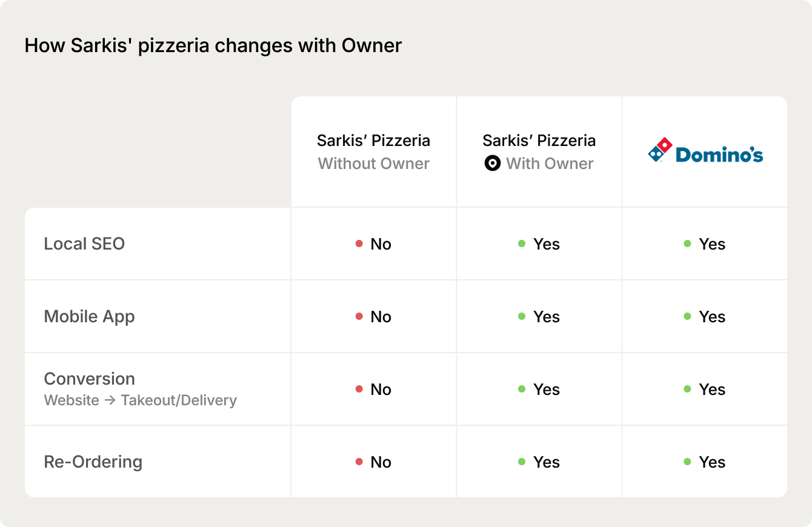This screenshot has width=812, height=527.
Task: Click the red dot in Local SEO row
Action: pyautogui.click(x=359, y=244)
